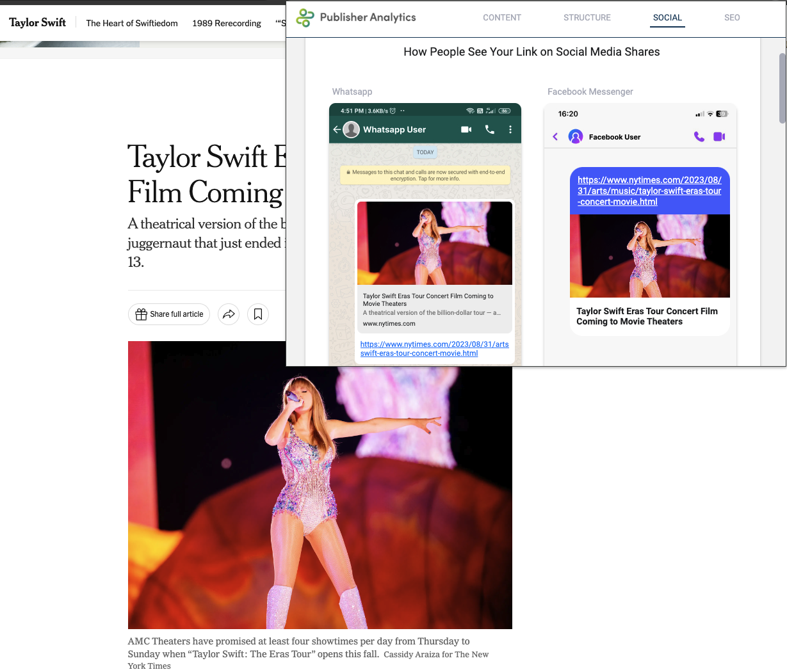The height and width of the screenshot is (672, 787).
Task: Click the share arrow icon button
Action: point(229,314)
